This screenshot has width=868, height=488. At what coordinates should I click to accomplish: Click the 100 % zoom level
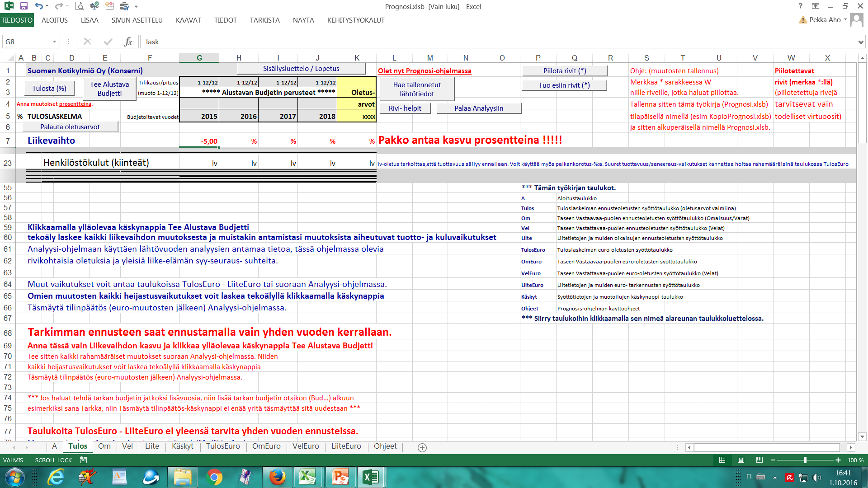[x=855, y=460]
